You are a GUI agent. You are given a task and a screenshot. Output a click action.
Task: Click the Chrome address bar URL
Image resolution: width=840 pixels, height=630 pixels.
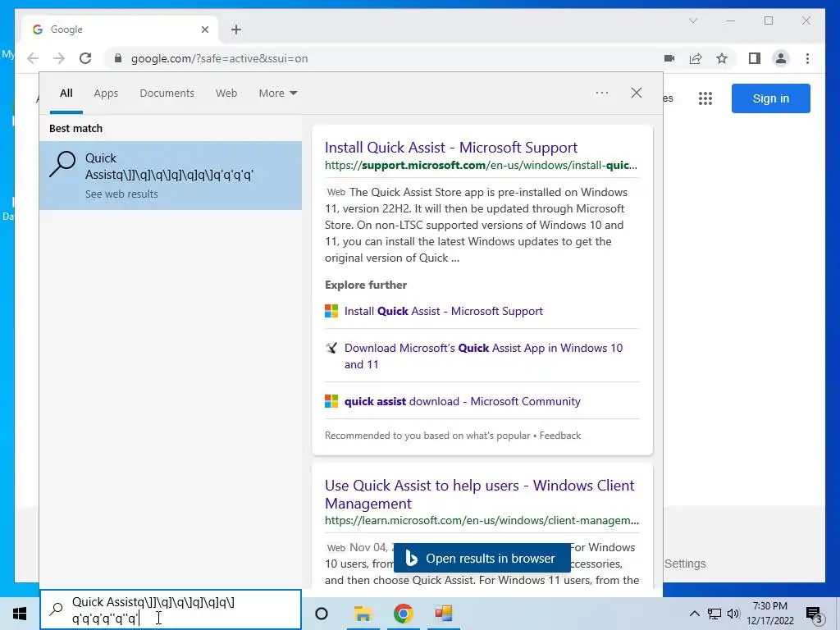(220, 58)
